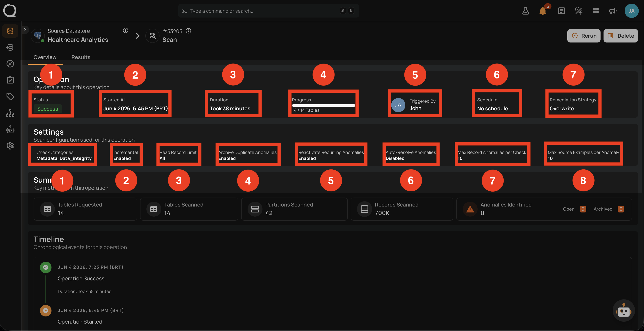Click the Overwrite remediation strategy value
Image resolution: width=644 pixels, height=331 pixels.
(x=562, y=108)
